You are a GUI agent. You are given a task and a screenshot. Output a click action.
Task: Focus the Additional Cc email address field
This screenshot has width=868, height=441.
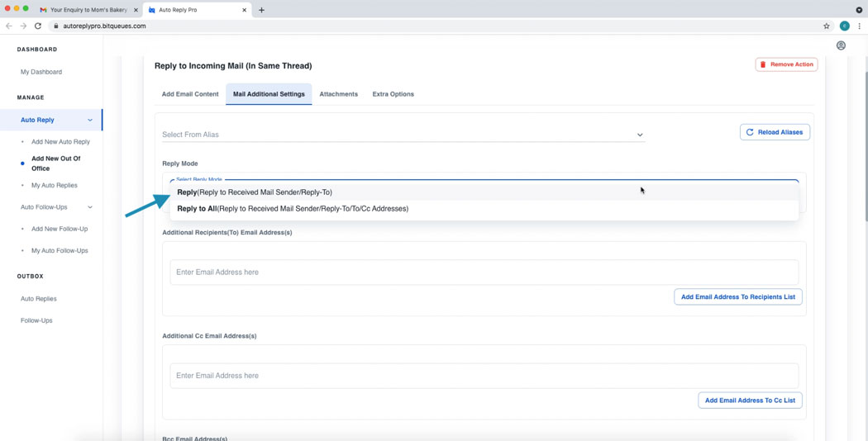(484, 376)
